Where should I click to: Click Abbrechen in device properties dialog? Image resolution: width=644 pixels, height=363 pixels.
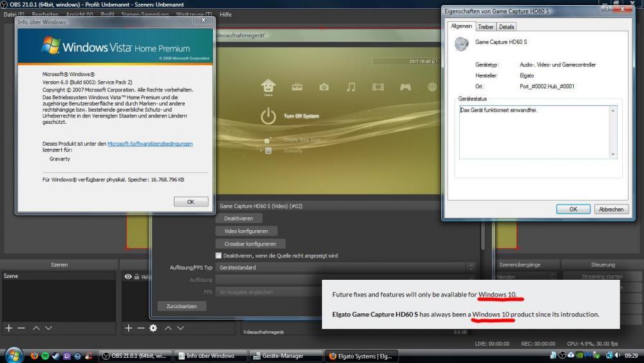click(611, 210)
